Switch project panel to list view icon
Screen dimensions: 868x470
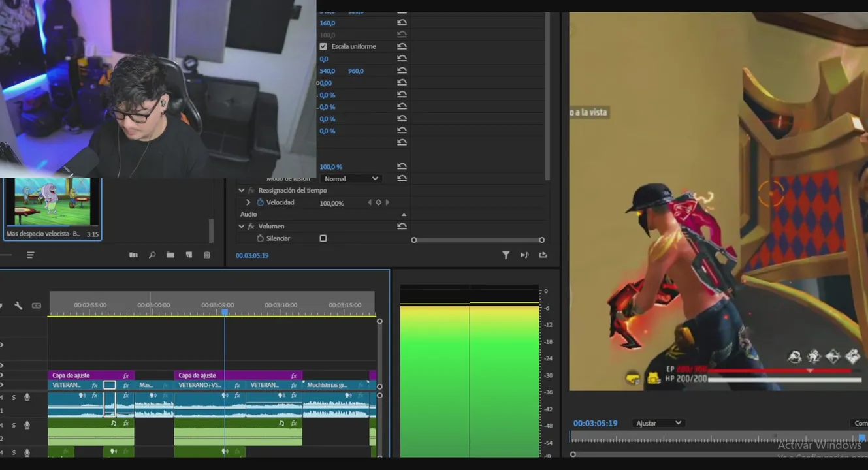click(x=31, y=255)
